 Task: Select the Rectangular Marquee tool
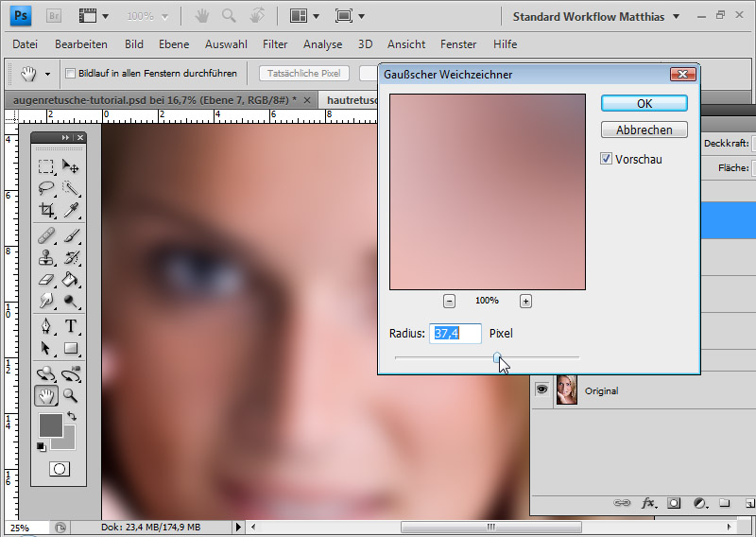(x=45, y=166)
